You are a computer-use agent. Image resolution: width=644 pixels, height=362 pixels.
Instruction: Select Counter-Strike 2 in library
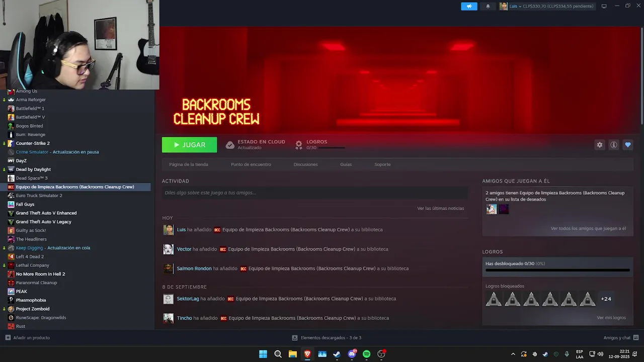coord(33,143)
